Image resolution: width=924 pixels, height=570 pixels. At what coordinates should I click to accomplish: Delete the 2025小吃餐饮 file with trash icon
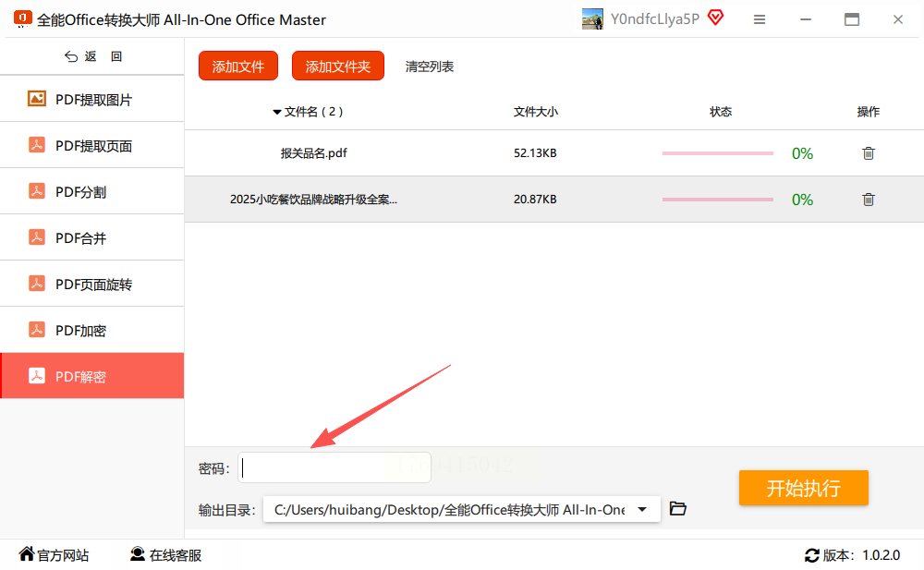click(x=868, y=200)
